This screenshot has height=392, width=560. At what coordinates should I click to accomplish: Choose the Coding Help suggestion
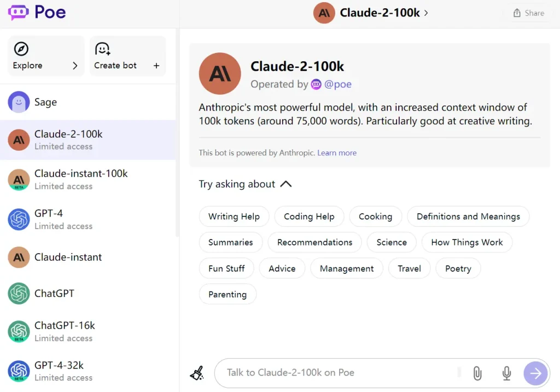(x=309, y=217)
